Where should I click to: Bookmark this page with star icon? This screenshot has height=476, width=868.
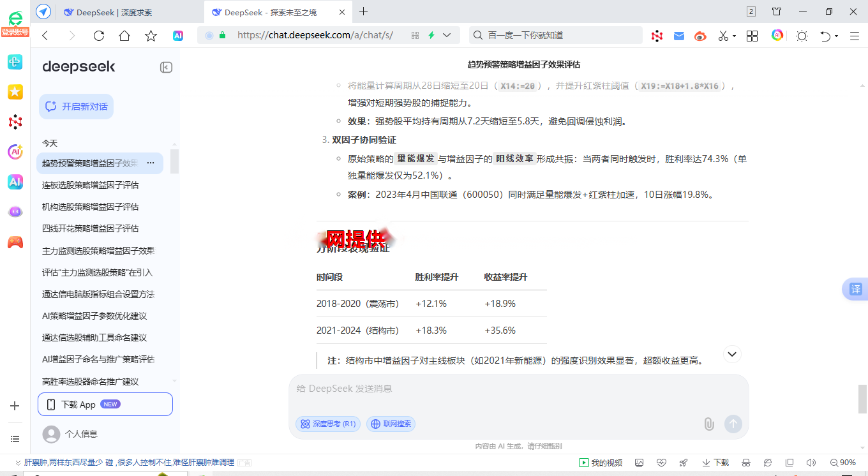[x=151, y=36]
